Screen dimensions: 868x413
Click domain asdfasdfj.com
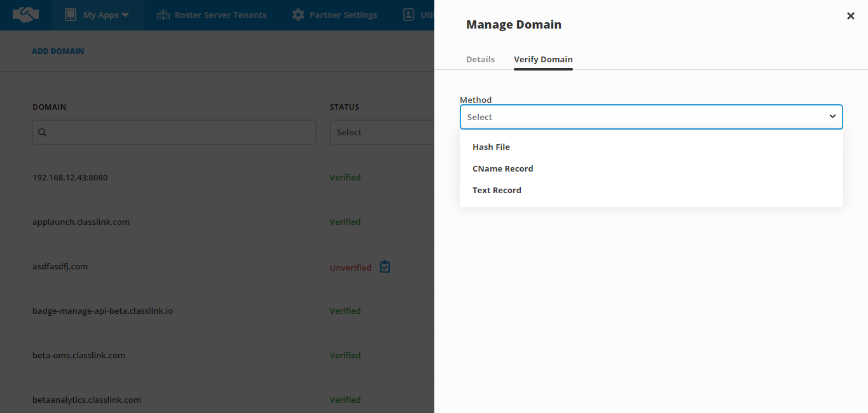(x=60, y=266)
